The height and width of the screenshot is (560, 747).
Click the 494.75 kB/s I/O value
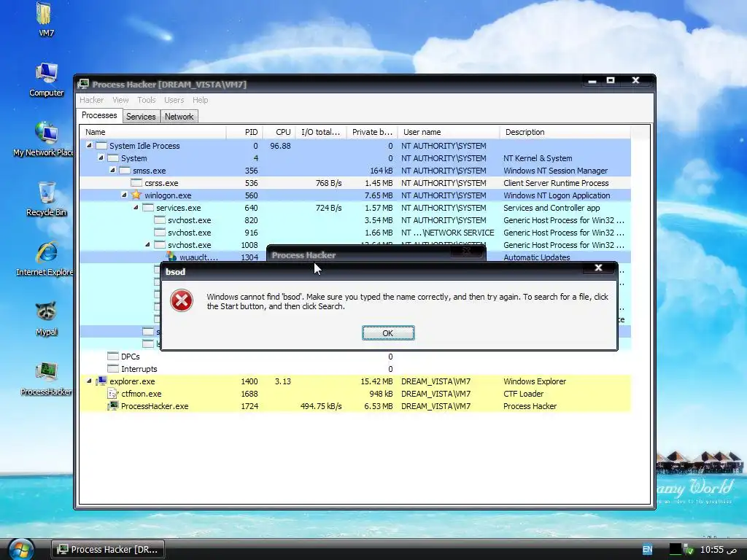point(321,406)
